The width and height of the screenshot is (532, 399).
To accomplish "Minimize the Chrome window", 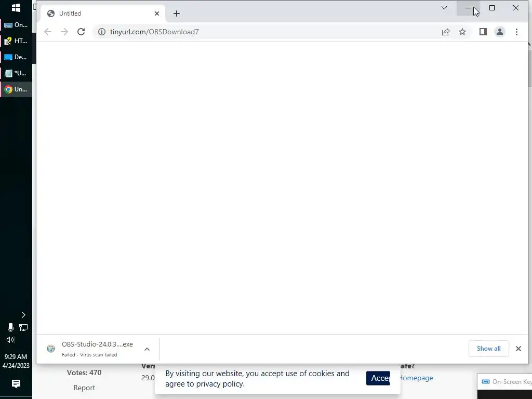I will 468,8.
